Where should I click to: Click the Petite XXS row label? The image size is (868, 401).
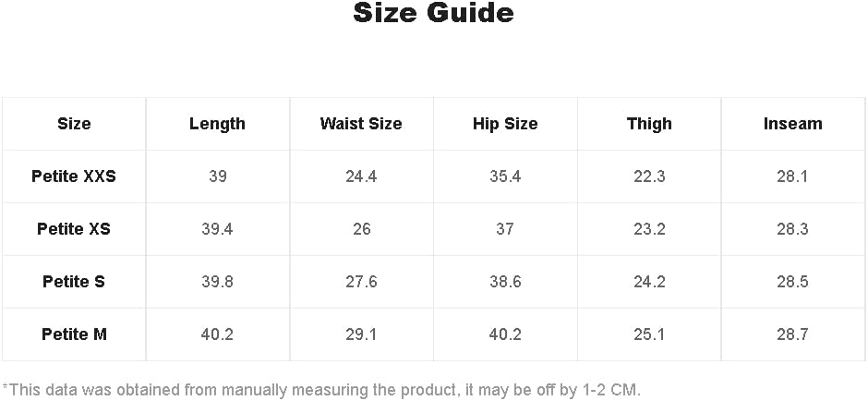(x=74, y=176)
